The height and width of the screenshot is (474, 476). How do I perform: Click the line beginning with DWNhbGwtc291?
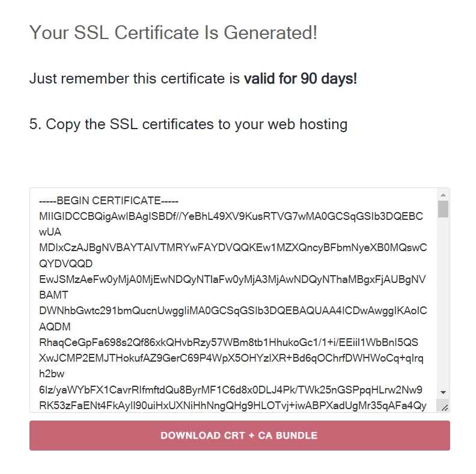[x=232, y=311]
